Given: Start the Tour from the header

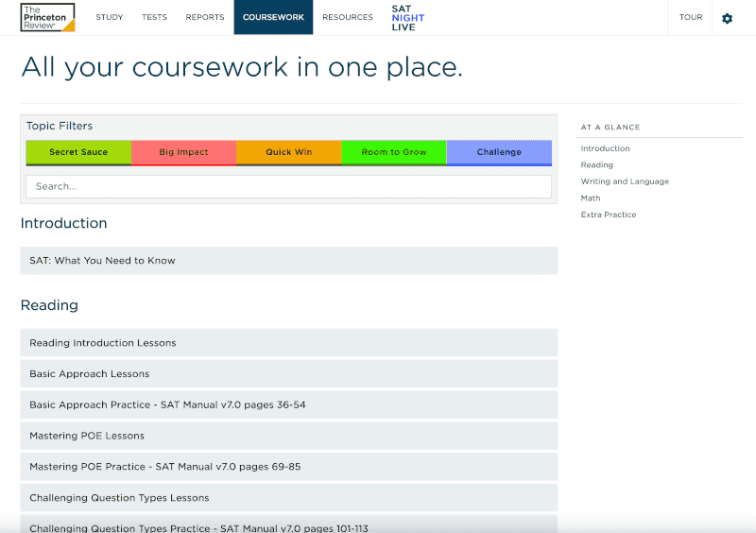Looking at the screenshot, I should (x=691, y=18).
